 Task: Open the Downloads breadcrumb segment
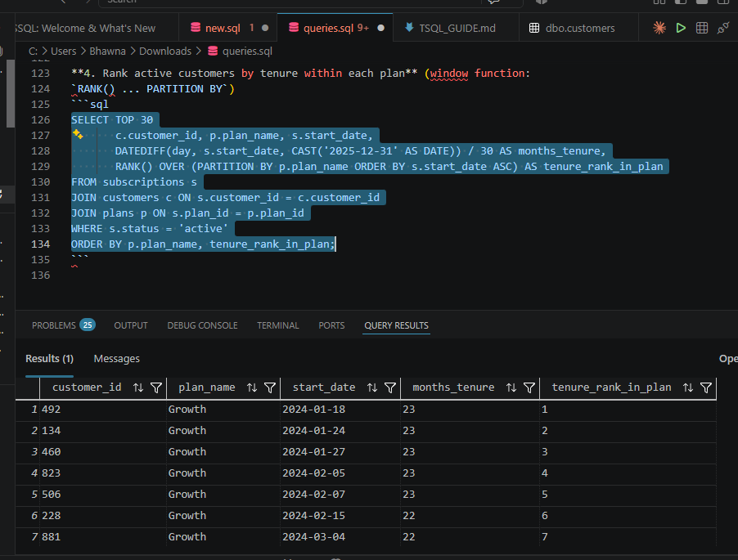pos(165,51)
